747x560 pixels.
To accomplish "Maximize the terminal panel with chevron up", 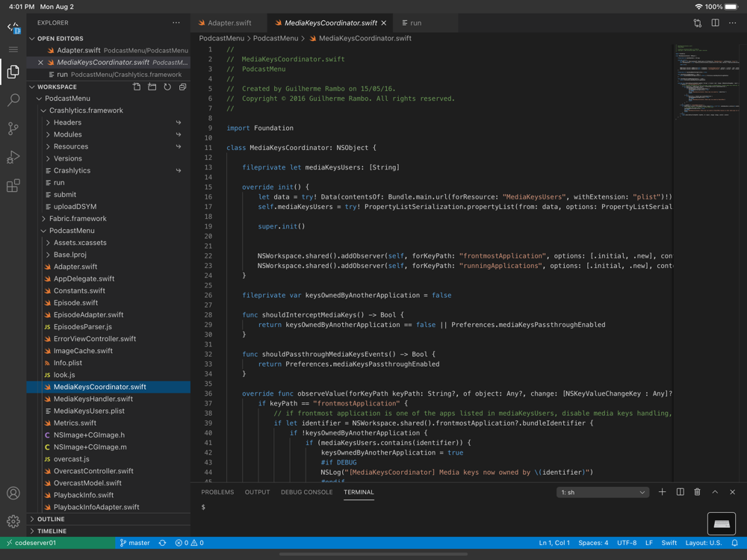I will pyautogui.click(x=715, y=492).
